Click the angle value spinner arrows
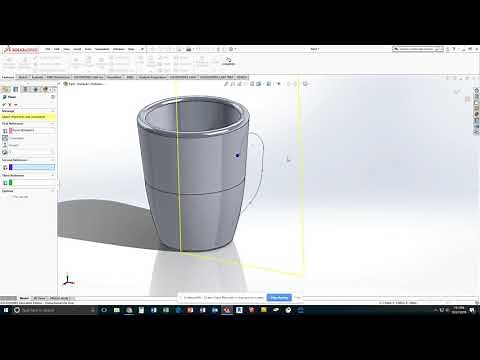 52,152
